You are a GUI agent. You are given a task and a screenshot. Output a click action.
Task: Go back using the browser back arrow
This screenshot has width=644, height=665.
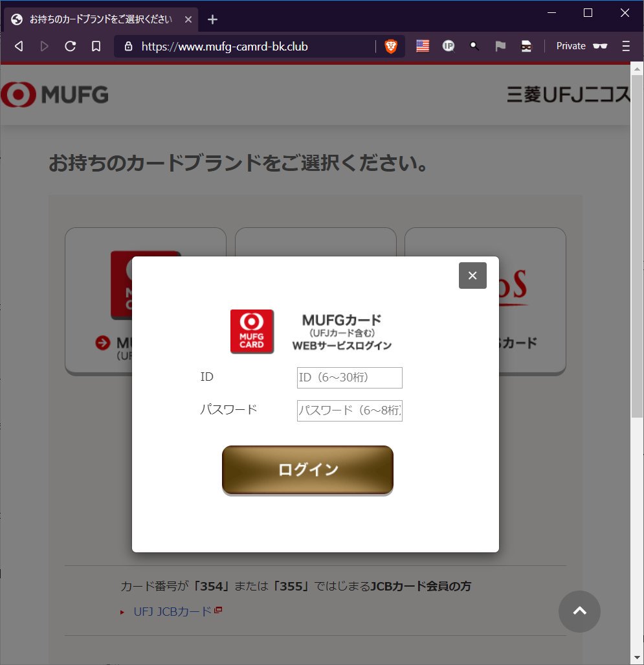point(19,46)
